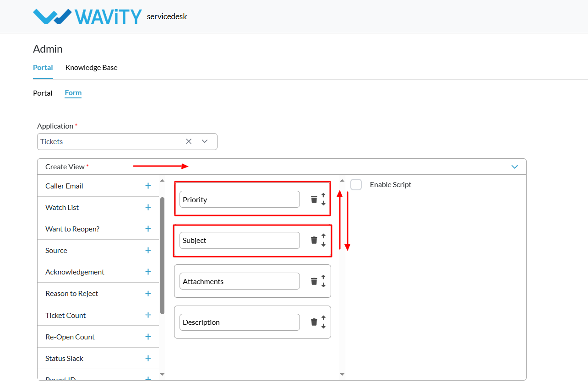Image resolution: width=588 pixels, height=387 pixels.
Task: Click the Priority field label input
Action: pyautogui.click(x=240, y=199)
